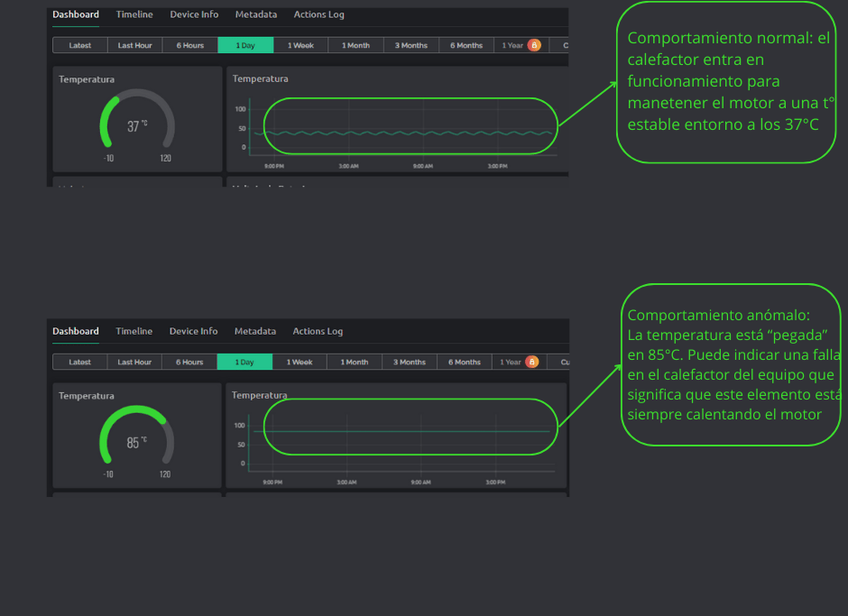Select 6 Months range in lower panel
This screenshot has height=616, width=848.
point(465,362)
